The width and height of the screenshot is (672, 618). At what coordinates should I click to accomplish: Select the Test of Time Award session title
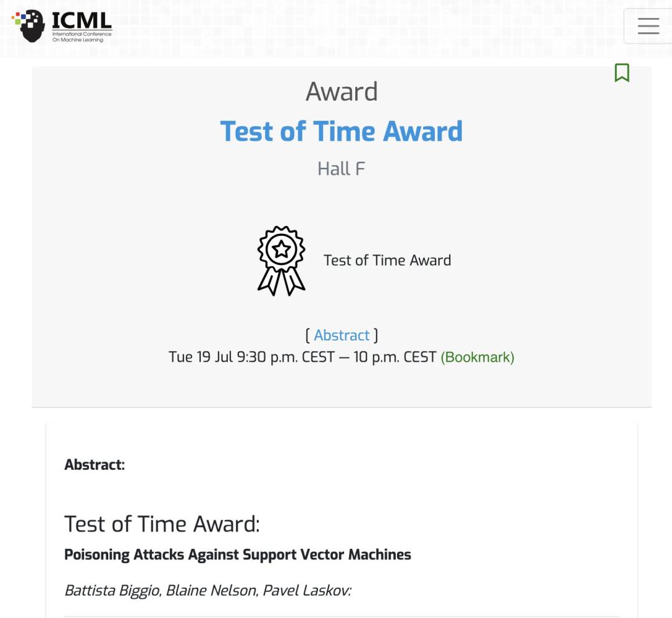click(x=340, y=131)
